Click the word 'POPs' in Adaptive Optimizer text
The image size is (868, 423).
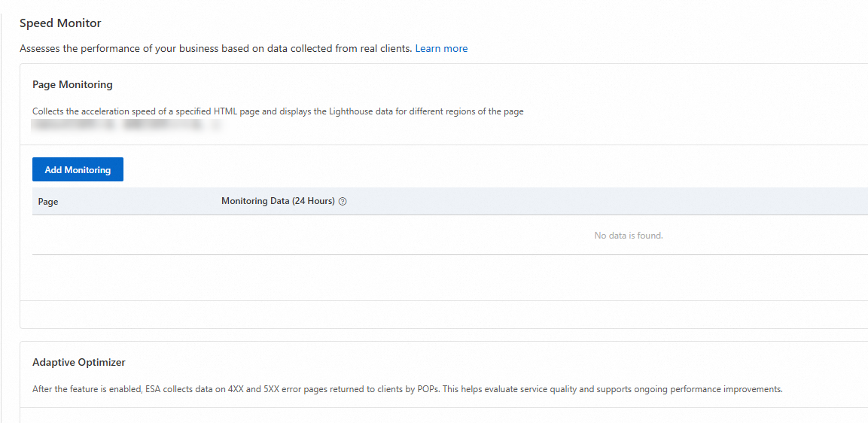click(x=428, y=389)
